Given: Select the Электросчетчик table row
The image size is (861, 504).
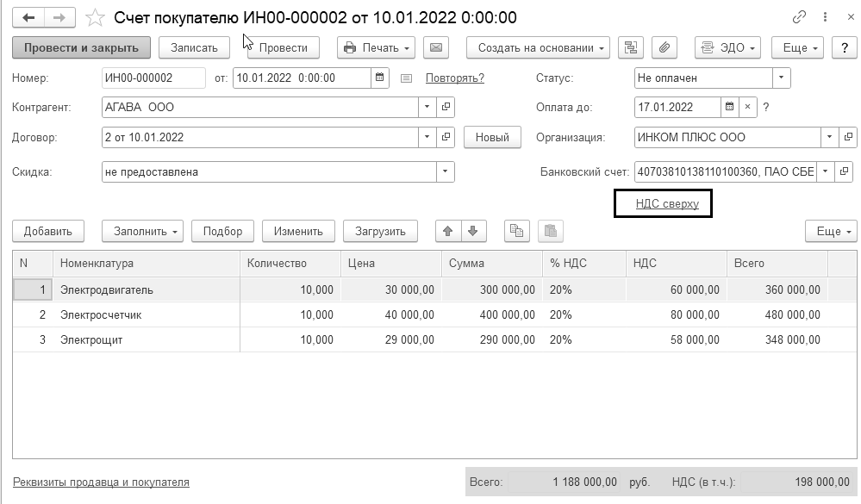Looking at the screenshot, I should coord(101,315).
